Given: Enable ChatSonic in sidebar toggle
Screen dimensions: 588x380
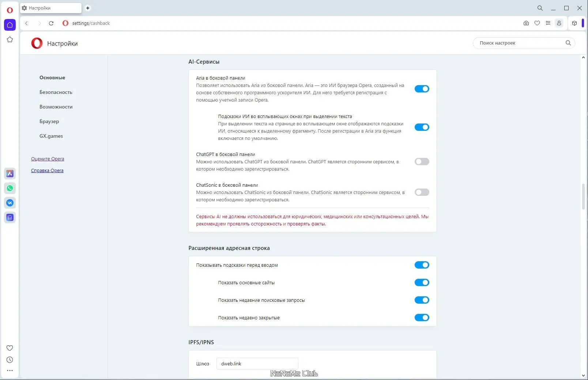Looking at the screenshot, I should click(422, 192).
